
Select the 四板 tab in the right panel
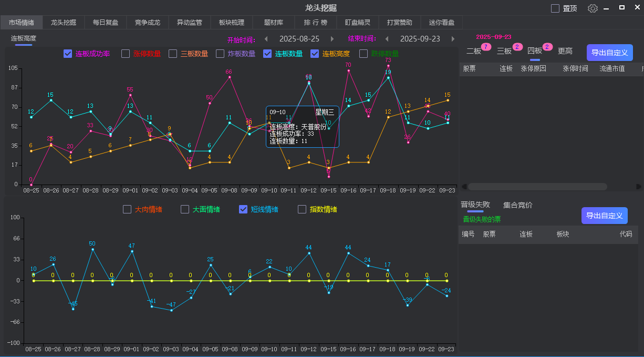click(535, 51)
